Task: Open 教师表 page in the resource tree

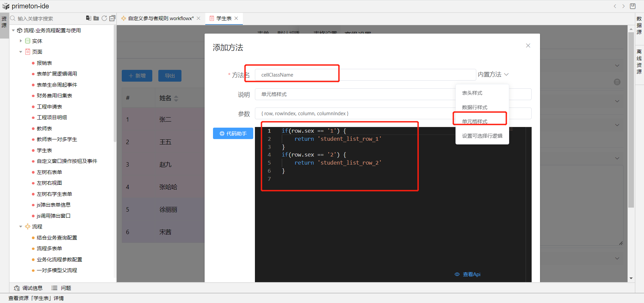Action: tap(44, 128)
